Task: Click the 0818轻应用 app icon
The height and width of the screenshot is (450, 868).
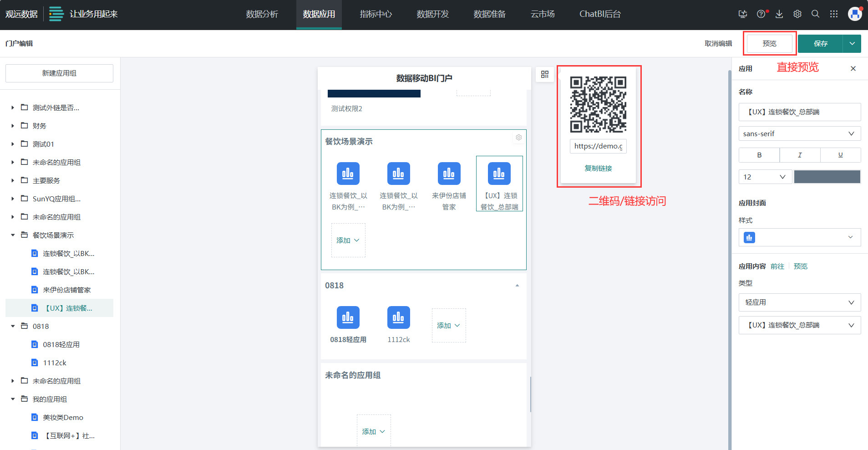Action: [348, 317]
